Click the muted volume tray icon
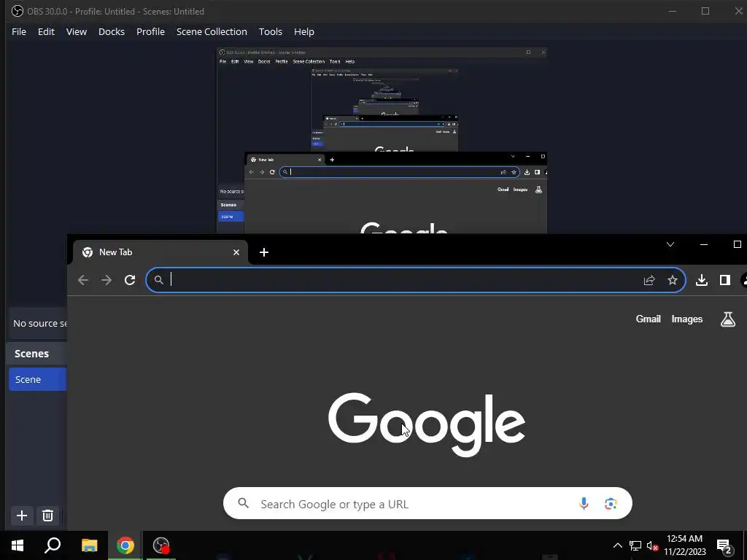Viewport: 747px width, 560px height. point(652,545)
